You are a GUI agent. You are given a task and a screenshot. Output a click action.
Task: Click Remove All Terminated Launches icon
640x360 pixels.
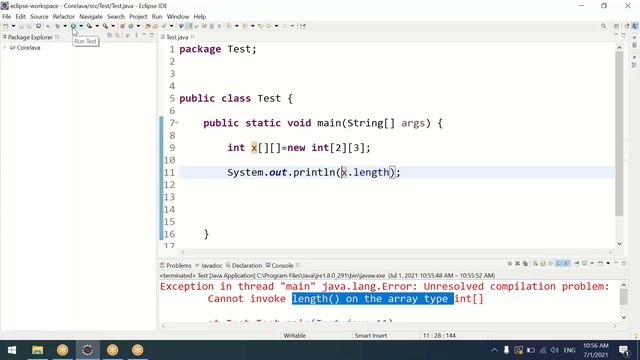525,264
